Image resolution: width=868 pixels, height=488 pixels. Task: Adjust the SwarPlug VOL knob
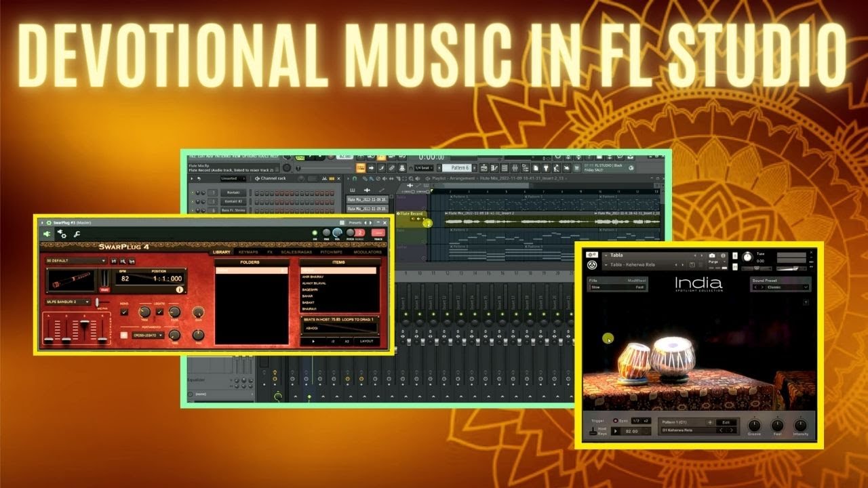pyautogui.click(x=338, y=233)
